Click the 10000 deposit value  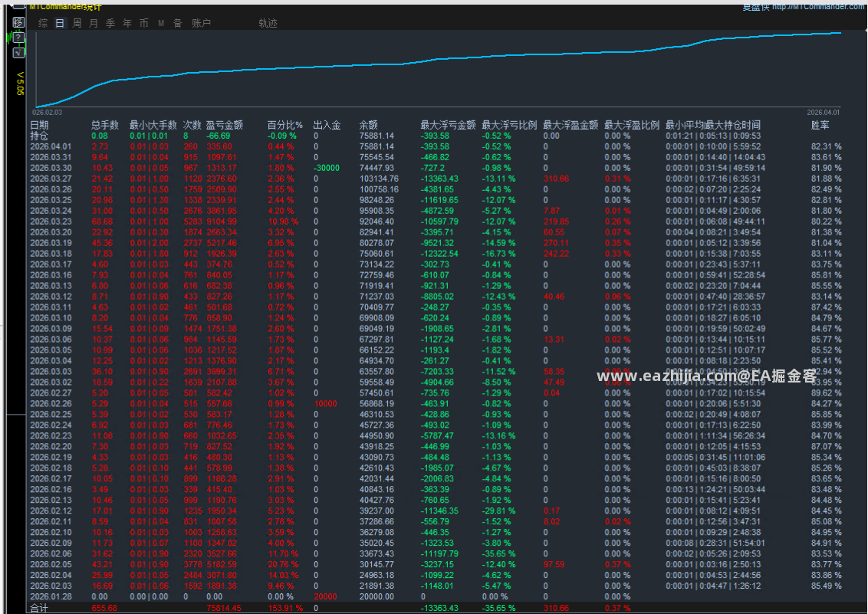[x=325, y=404]
